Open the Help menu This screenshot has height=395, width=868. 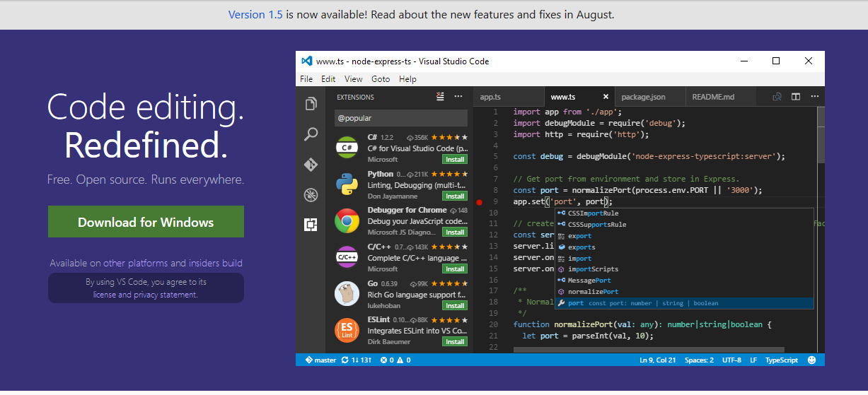(407, 79)
